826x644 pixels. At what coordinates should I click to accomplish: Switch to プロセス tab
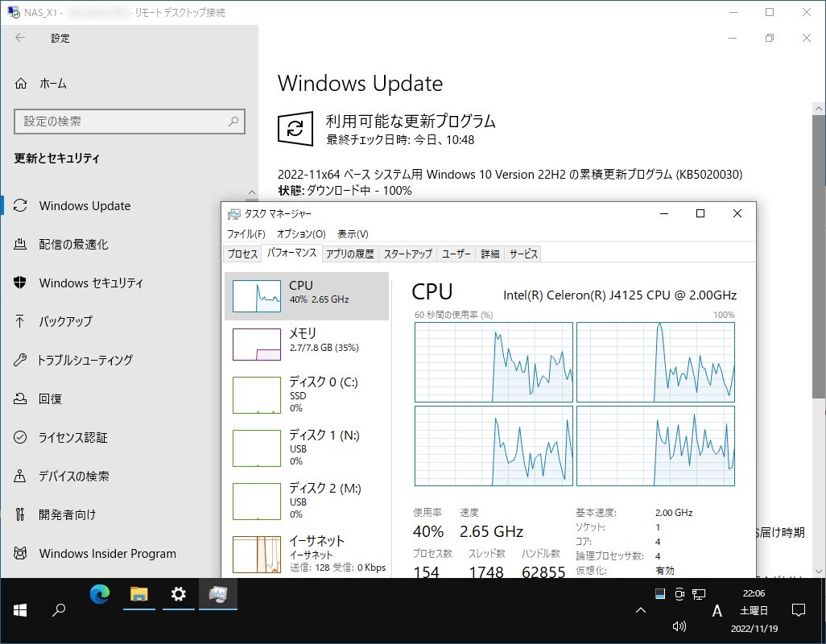(242, 254)
